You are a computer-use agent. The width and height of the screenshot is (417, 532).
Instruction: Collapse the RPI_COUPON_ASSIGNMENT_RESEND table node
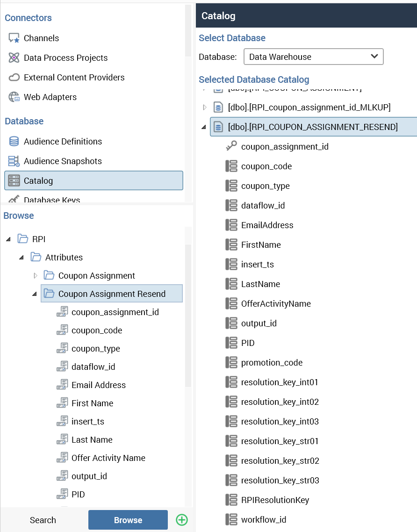click(203, 127)
